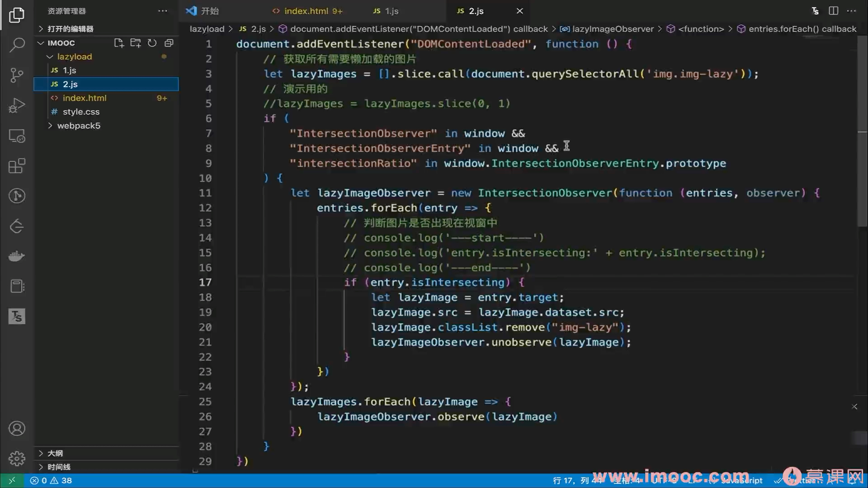
Task: Collapse all folders in explorer
Action: tap(169, 43)
